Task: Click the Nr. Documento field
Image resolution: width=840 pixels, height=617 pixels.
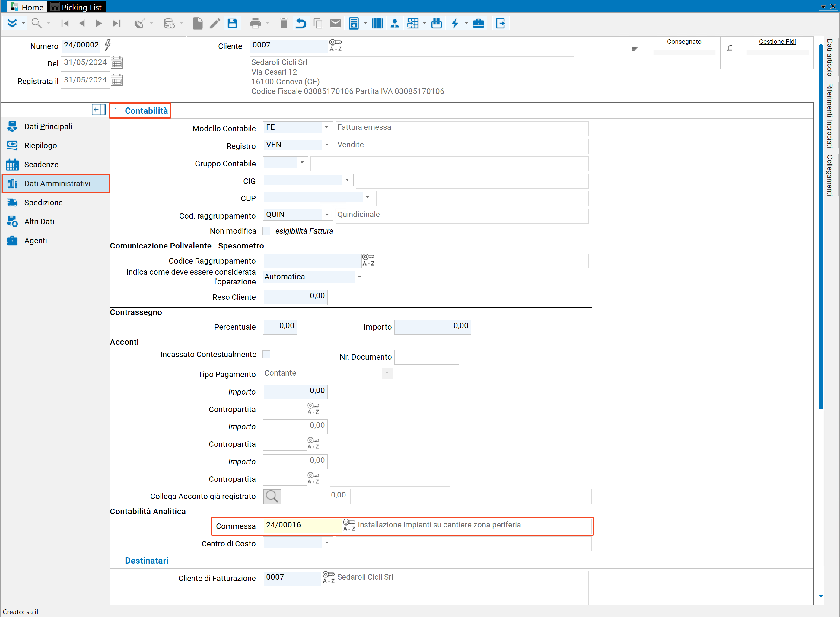Action: (x=426, y=357)
